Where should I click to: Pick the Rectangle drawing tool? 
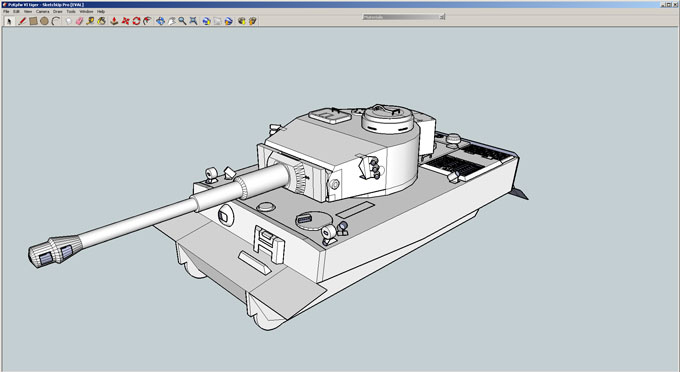tap(33, 21)
